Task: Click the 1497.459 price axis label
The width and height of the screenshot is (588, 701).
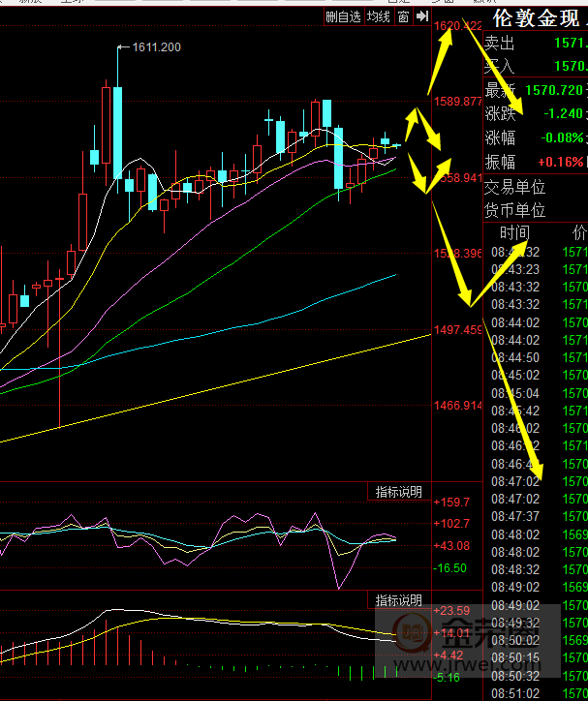Action: point(457,330)
